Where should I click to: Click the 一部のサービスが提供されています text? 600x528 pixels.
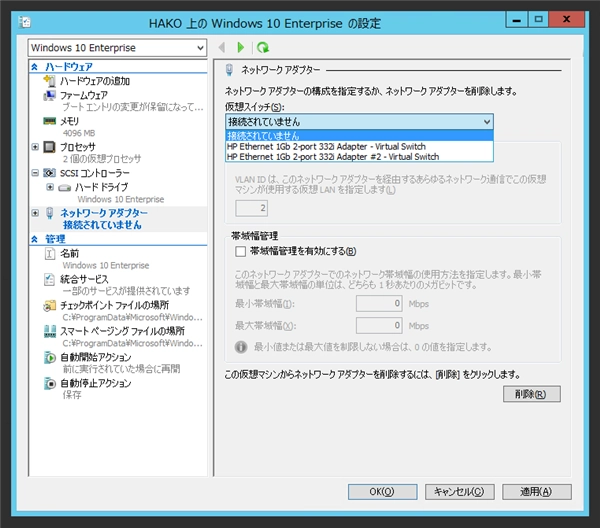tap(126, 291)
